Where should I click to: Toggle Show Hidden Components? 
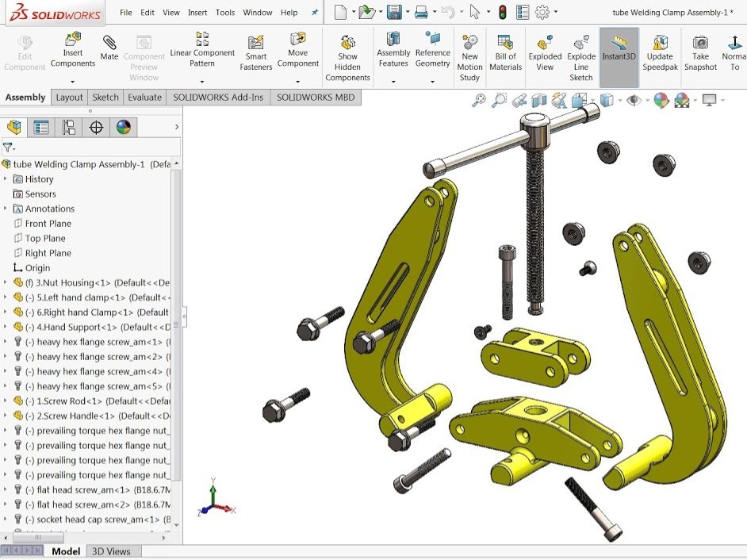coord(347,48)
